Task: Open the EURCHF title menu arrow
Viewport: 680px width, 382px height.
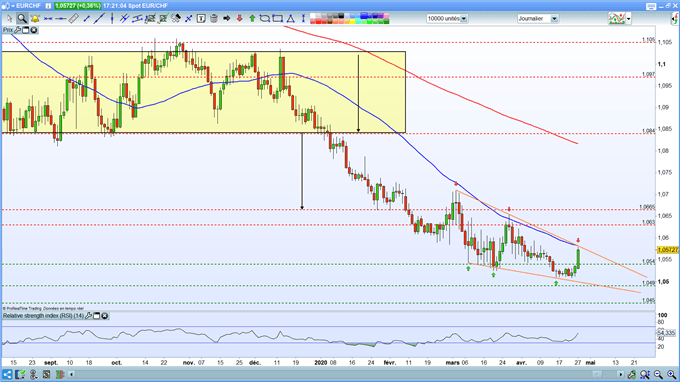Action: [13, 6]
